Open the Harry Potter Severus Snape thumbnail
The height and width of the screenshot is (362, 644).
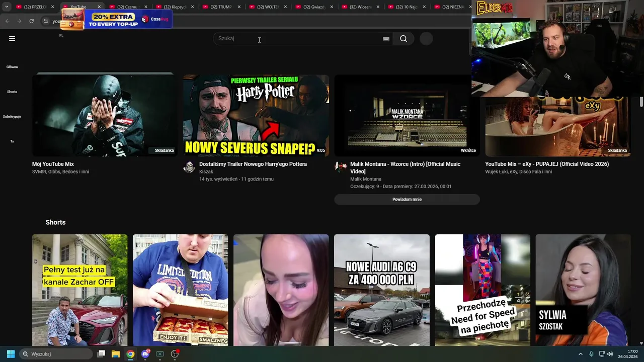click(256, 115)
